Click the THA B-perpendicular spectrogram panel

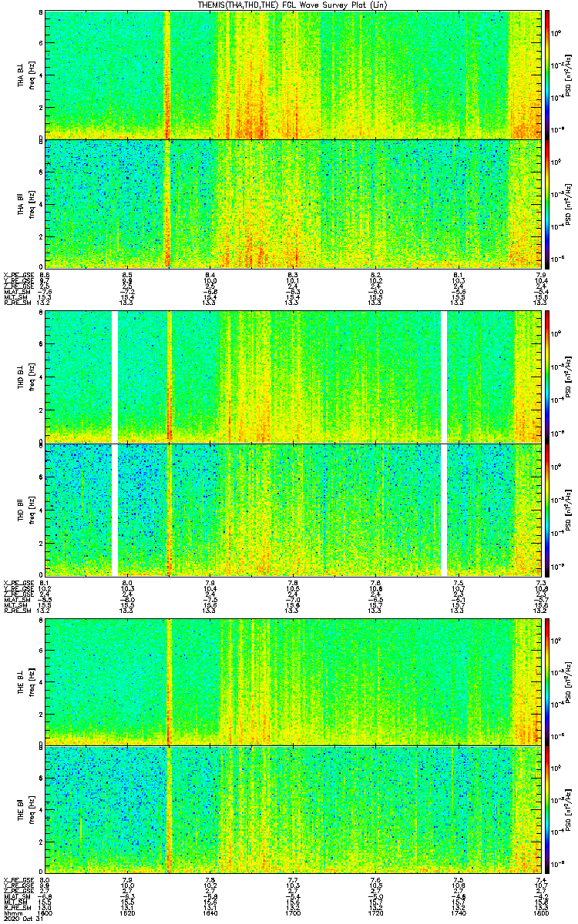[x=294, y=74]
